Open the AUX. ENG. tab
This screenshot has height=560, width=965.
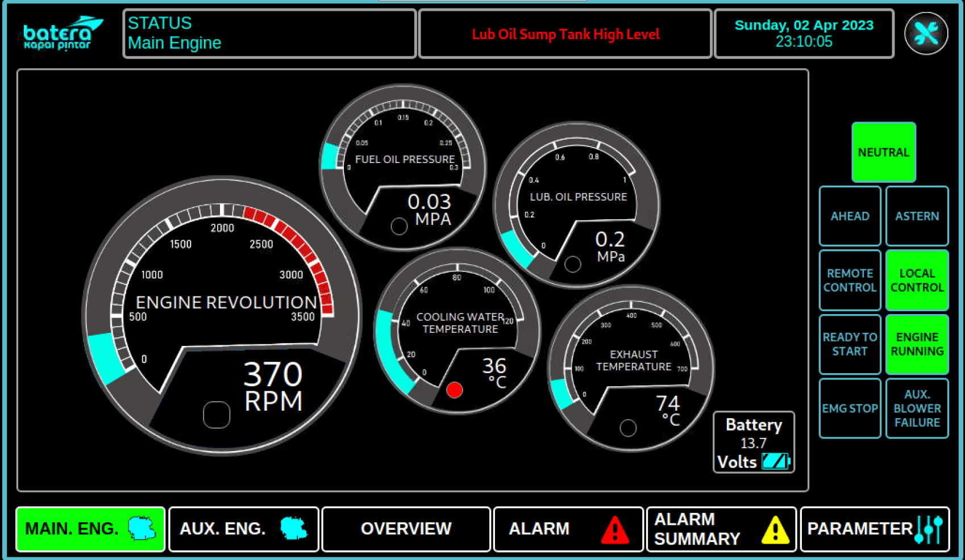click(243, 529)
